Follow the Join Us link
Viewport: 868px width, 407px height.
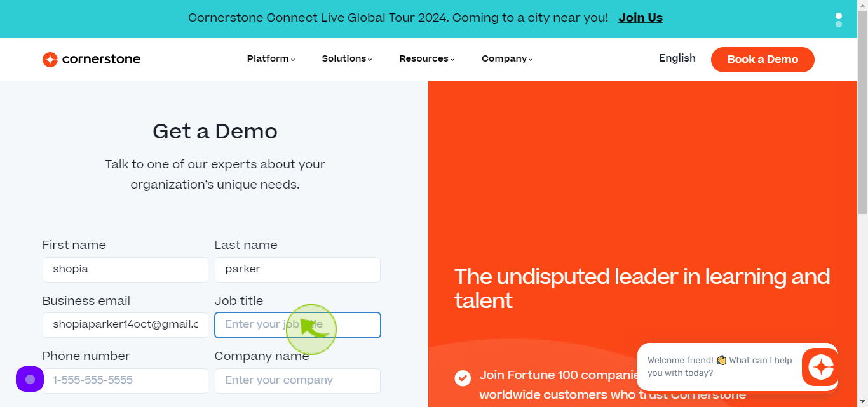[641, 18]
